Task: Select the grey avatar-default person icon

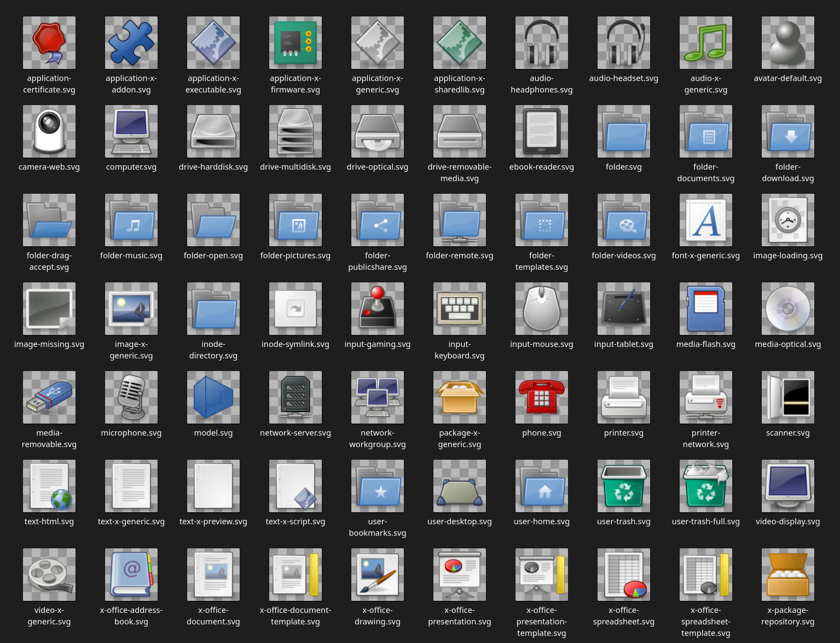Action: coord(788,43)
